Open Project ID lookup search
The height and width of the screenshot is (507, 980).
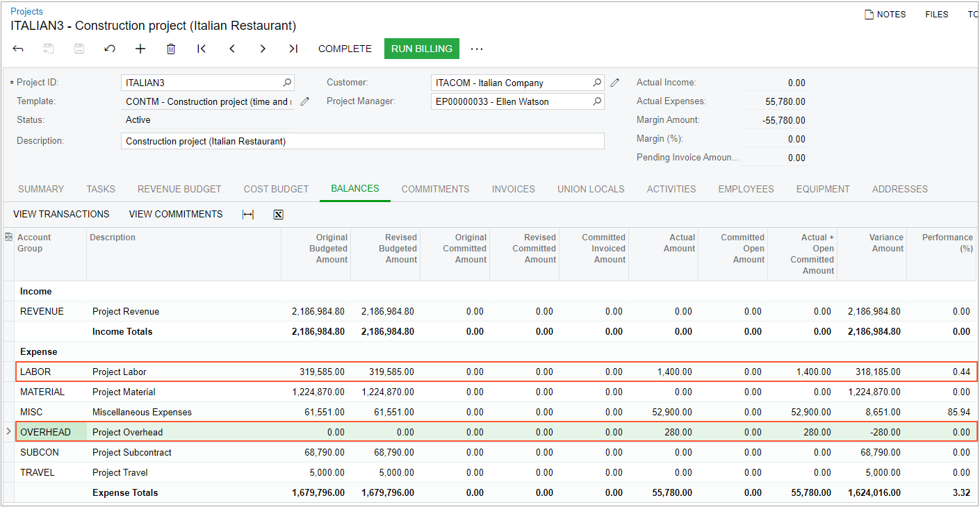point(287,83)
